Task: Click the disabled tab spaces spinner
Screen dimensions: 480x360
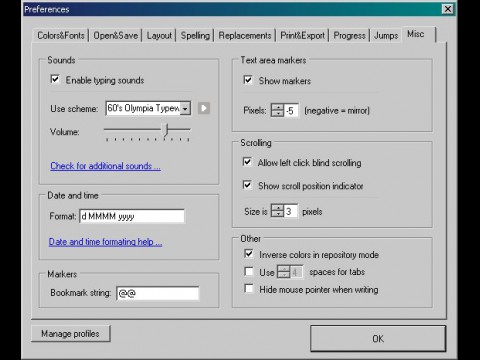Action: point(284,272)
